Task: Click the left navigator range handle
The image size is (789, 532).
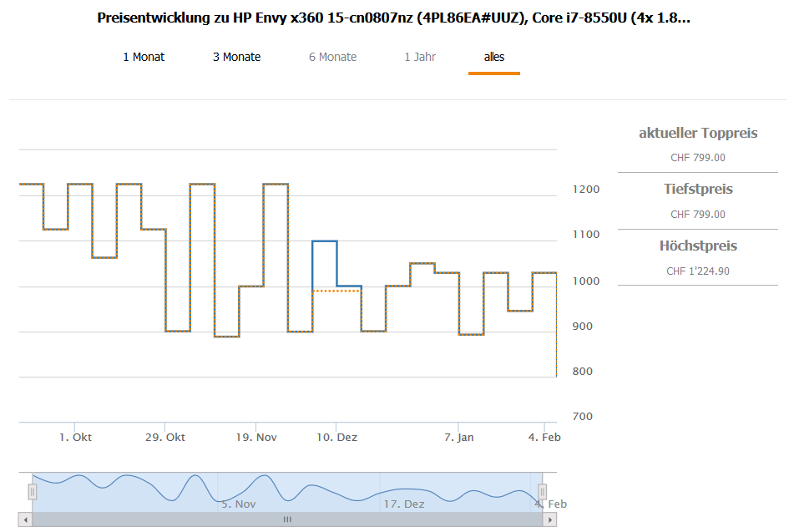Action: point(33,492)
